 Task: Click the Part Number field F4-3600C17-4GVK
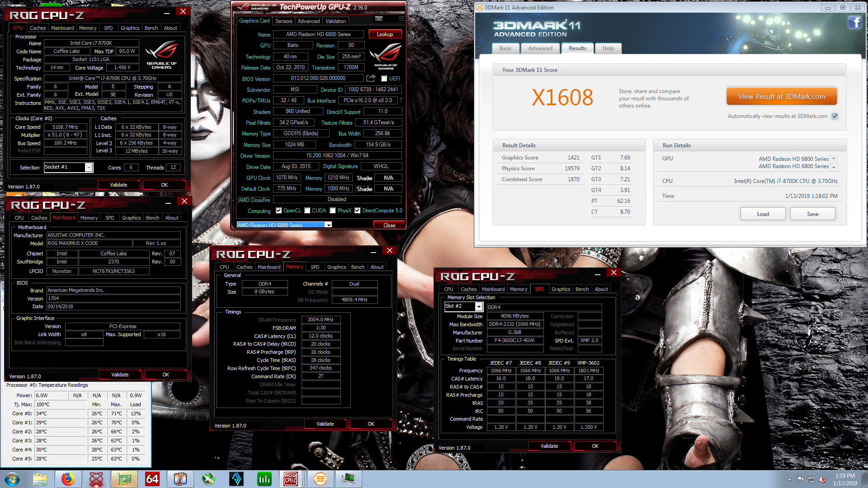515,341
